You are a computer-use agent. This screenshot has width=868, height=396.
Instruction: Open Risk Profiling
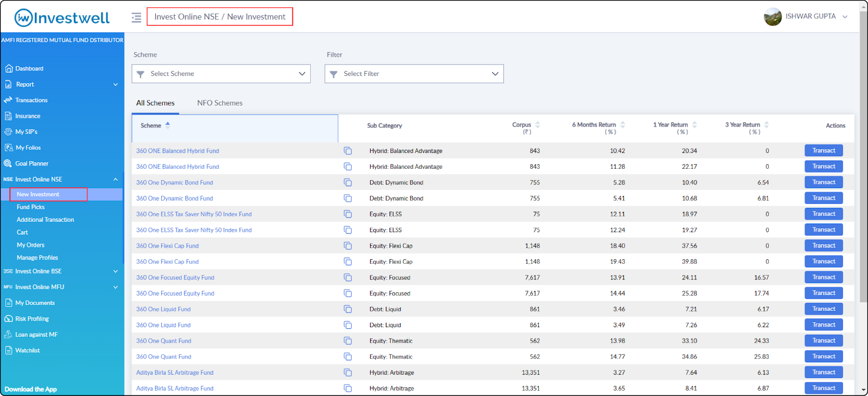32,319
